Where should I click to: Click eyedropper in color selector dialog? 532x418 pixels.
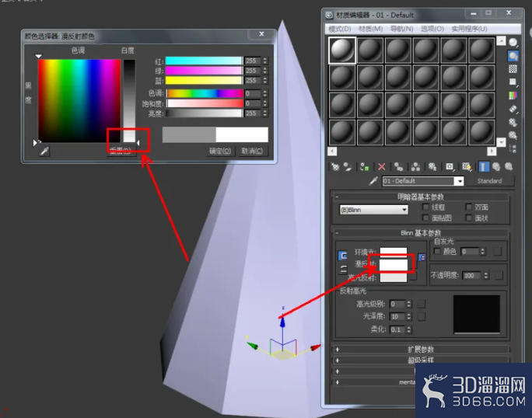point(44,152)
